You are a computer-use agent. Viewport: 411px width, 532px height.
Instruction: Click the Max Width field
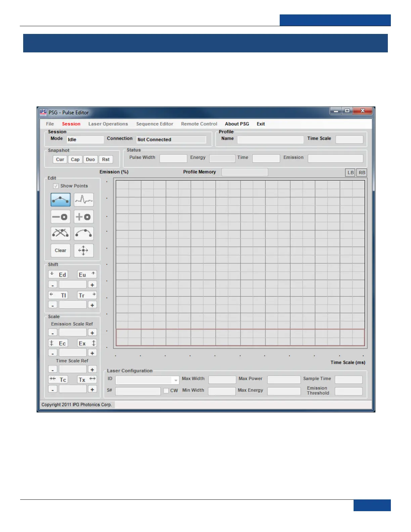coord(222,380)
